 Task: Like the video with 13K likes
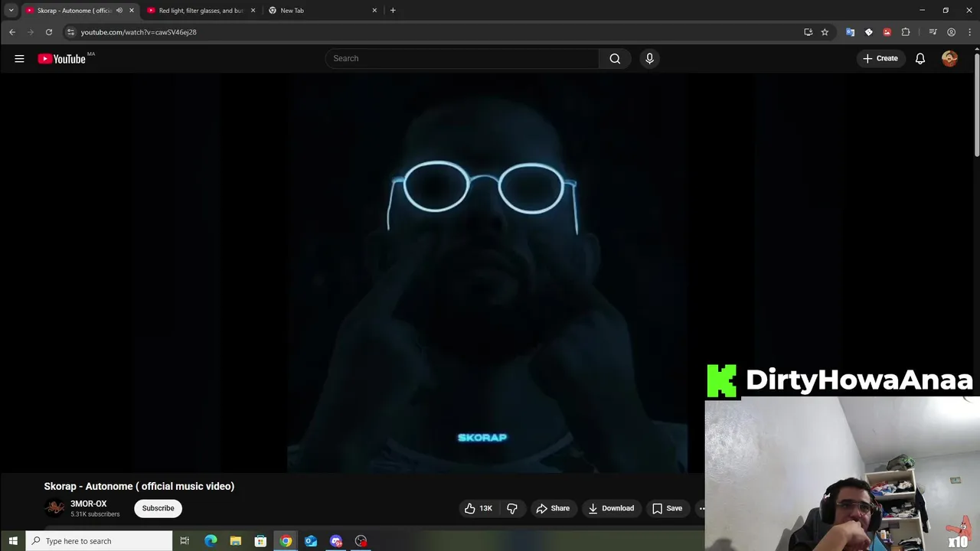(478, 508)
